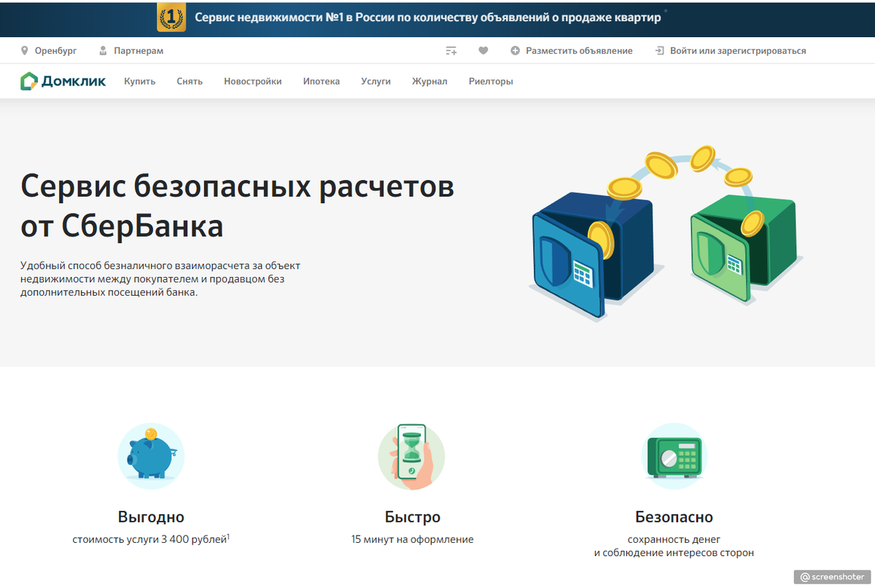Open the Журнал menu
The width and height of the screenshot is (875, 588).
[429, 82]
